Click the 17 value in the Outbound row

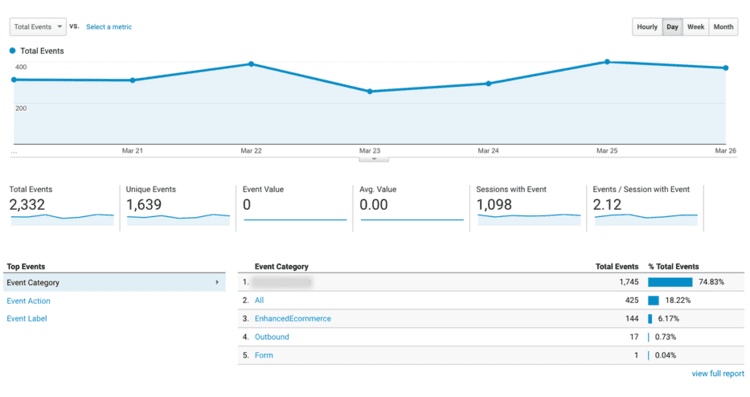click(634, 337)
